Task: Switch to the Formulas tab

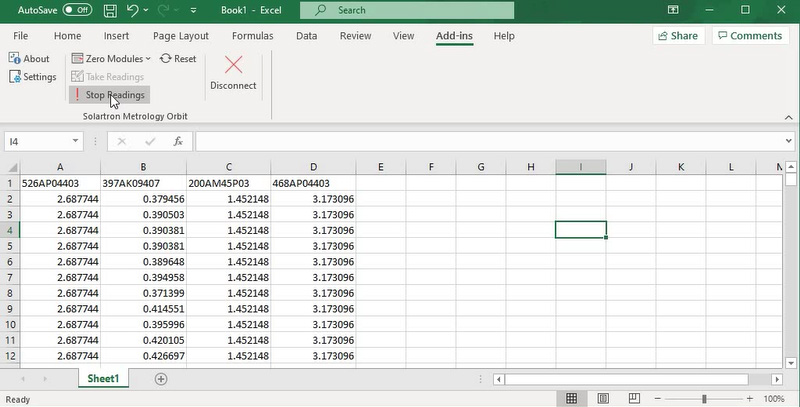Action: [x=253, y=36]
